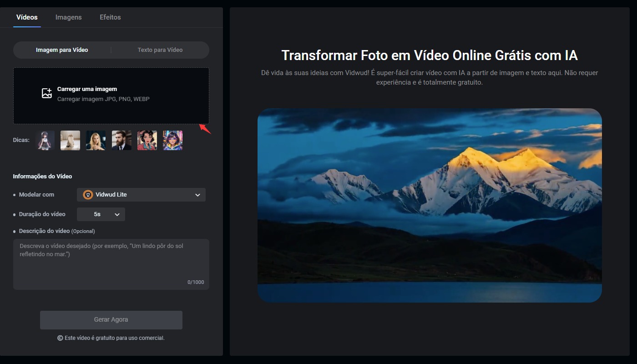
Task: Click the upload image icon
Action: tap(46, 92)
